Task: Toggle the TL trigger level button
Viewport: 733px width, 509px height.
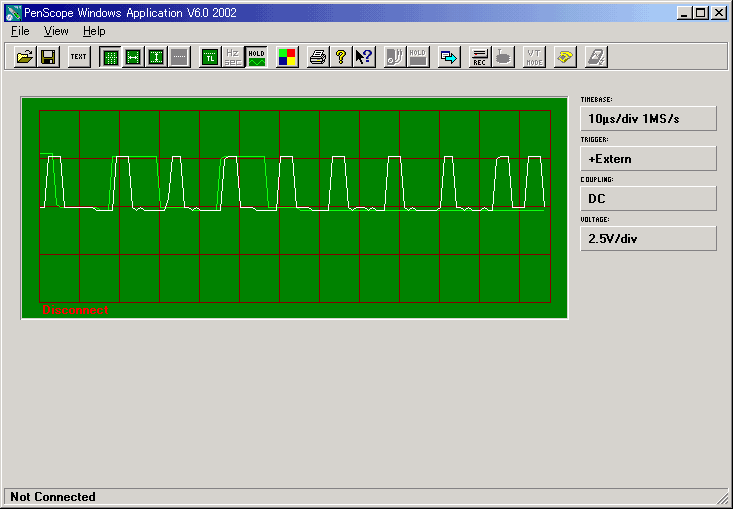Action: [x=209, y=57]
